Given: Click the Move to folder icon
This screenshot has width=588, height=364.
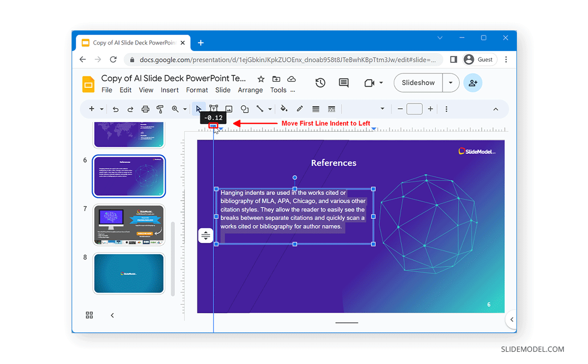Looking at the screenshot, I should [276, 79].
